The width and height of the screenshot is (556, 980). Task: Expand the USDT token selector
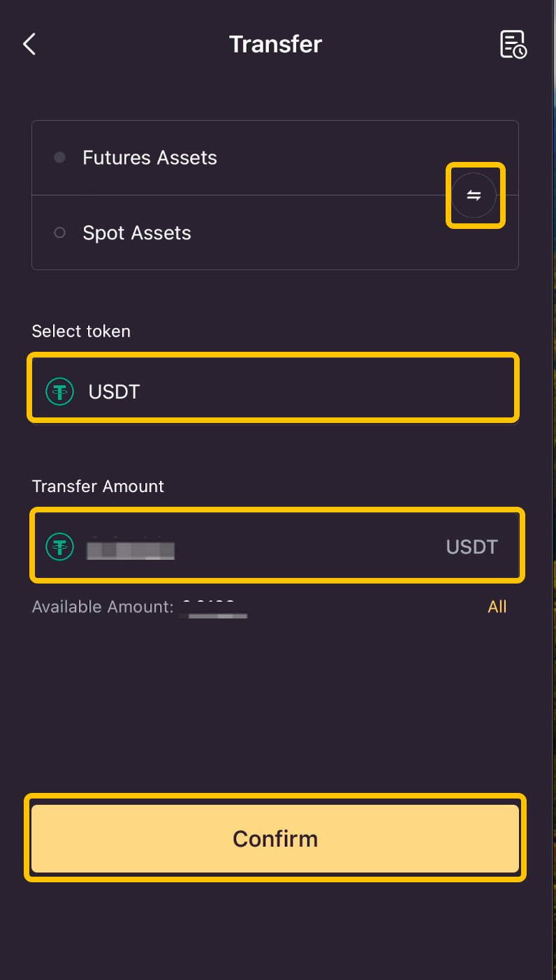click(x=273, y=388)
